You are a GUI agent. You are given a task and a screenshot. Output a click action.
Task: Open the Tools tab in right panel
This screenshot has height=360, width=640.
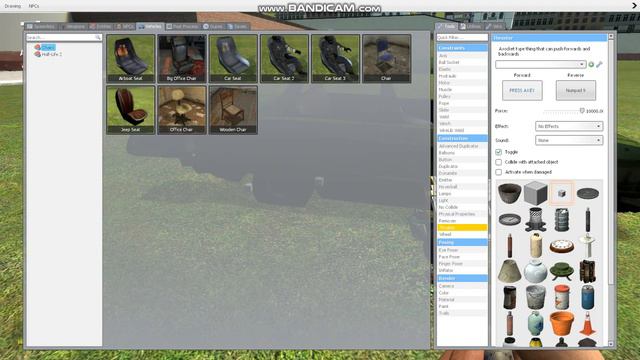(446, 27)
